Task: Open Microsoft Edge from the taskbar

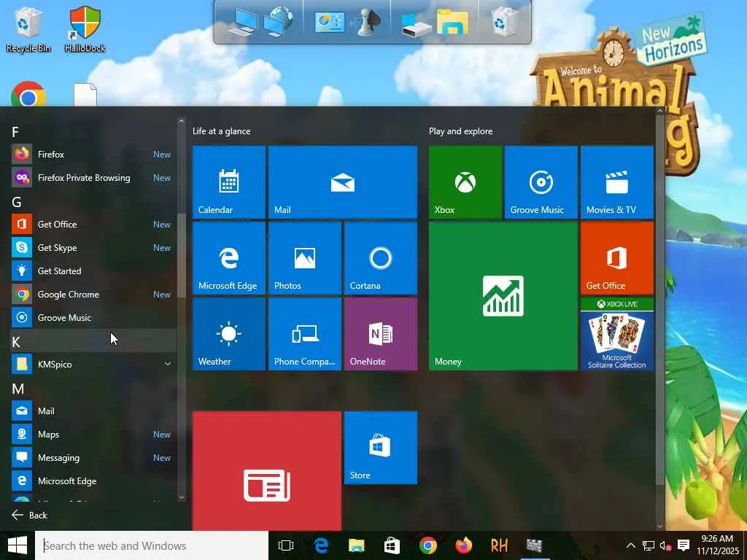Action: 321,545
